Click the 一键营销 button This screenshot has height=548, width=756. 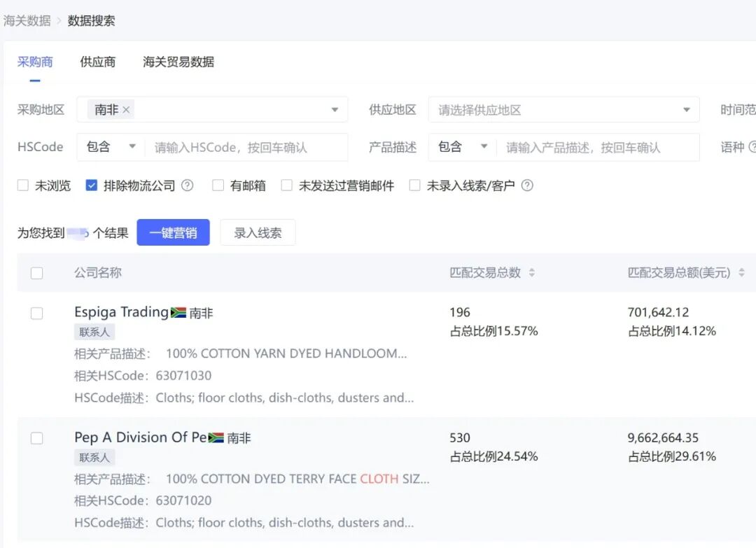point(173,232)
